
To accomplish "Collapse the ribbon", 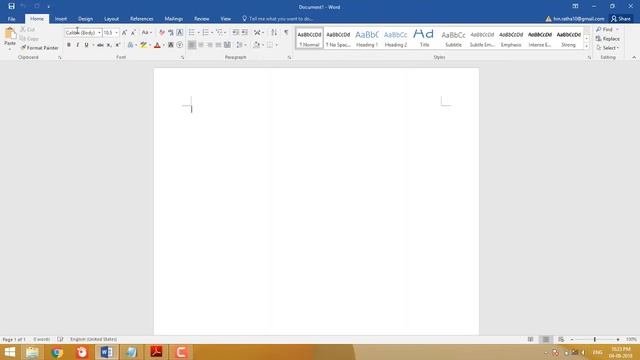I will [x=634, y=58].
